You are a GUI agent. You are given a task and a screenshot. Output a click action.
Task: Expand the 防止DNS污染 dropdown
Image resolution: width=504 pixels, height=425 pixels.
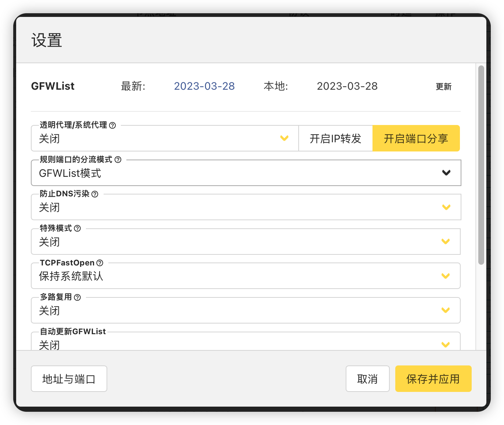(246, 207)
